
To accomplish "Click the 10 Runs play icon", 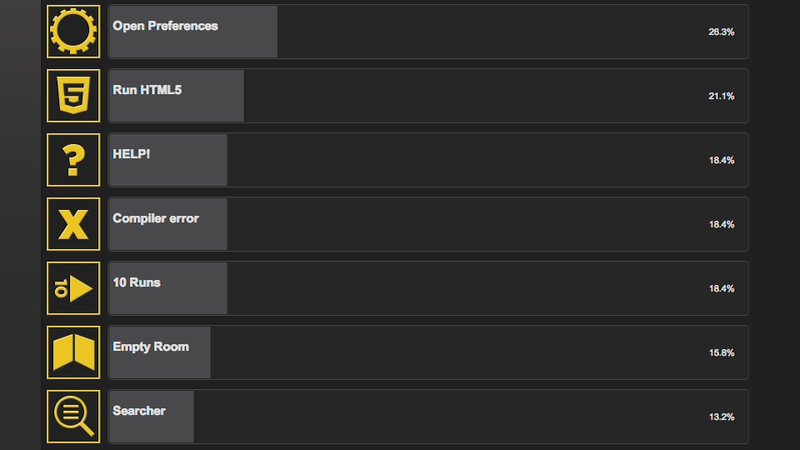I will tap(73, 288).
